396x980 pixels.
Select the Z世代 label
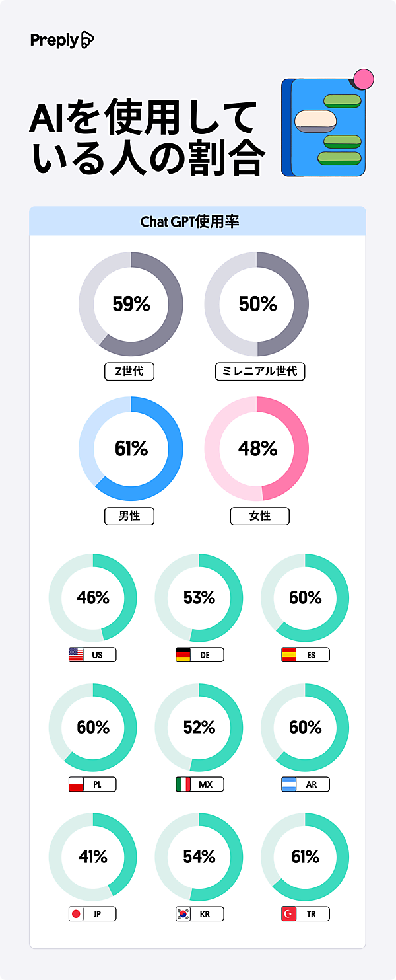(129, 371)
